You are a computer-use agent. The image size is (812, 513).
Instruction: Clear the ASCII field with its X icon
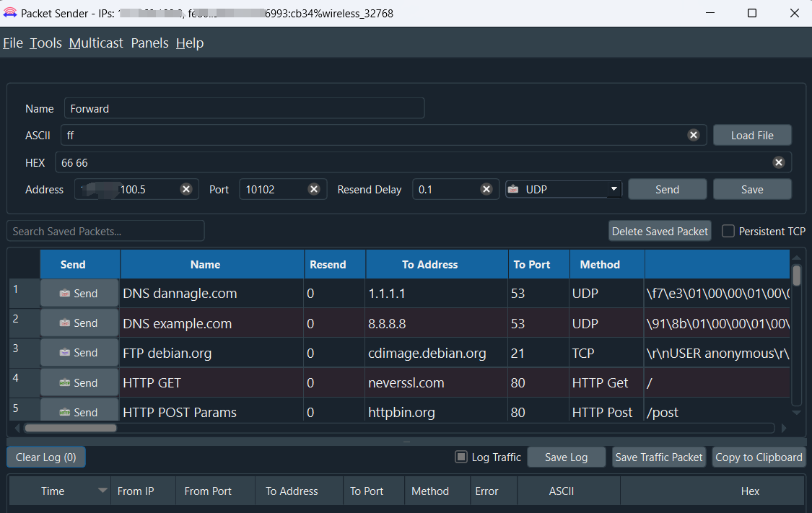tap(693, 135)
